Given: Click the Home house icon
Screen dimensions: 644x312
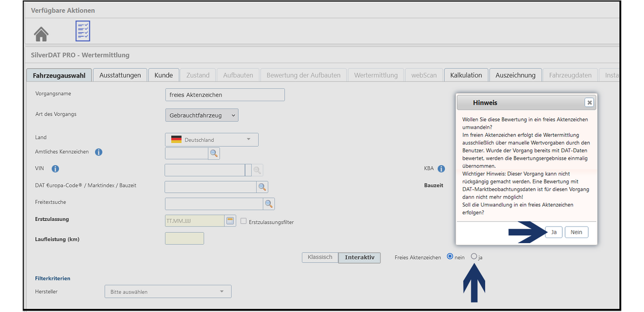Looking at the screenshot, I should click(x=41, y=34).
